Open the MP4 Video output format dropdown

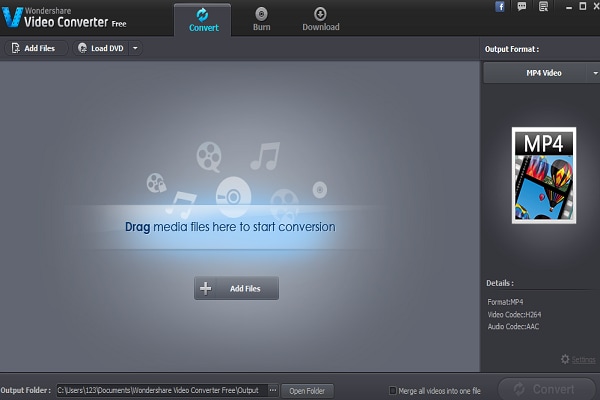click(x=543, y=73)
